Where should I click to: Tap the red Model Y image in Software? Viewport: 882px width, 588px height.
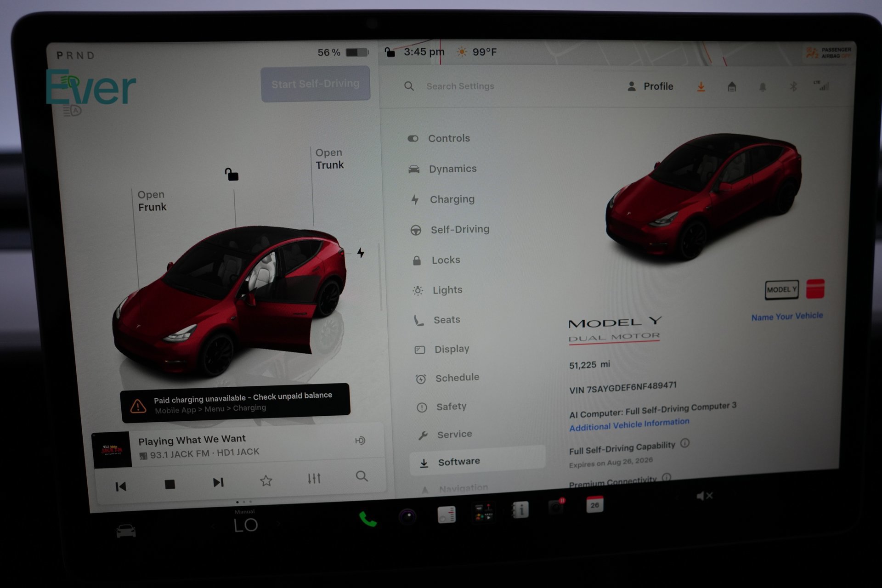(x=703, y=198)
